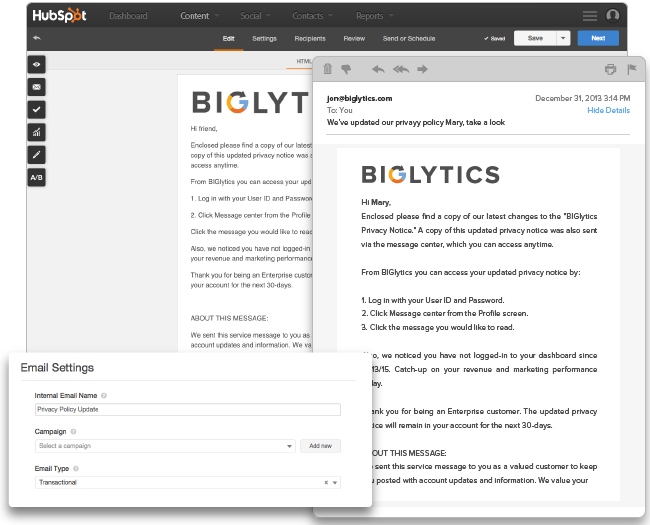Click the back arrow in editor bar
Viewport: 650px width, 525px height.
(37, 38)
